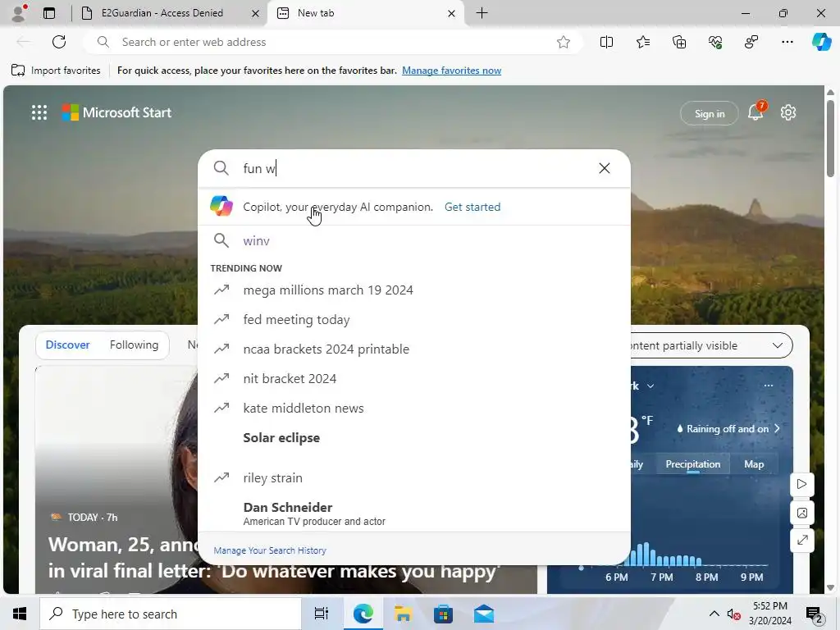Select fed meeting today suggestion
The image size is (840, 630).
click(413, 319)
